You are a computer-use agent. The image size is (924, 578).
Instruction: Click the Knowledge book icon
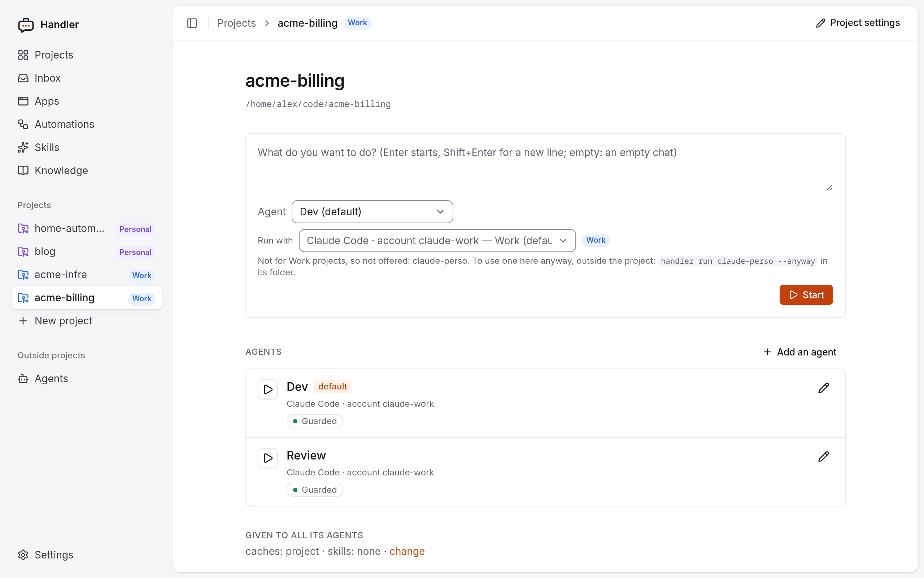[23, 171]
